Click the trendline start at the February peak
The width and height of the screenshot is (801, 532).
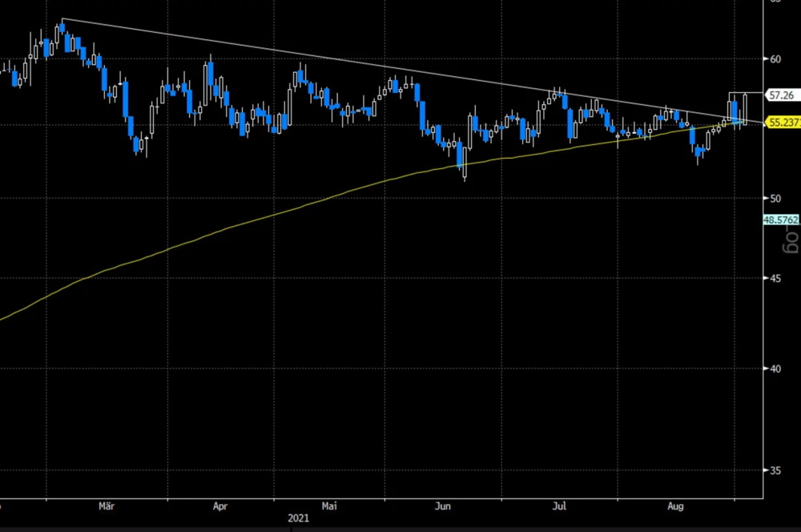[x=62, y=19]
